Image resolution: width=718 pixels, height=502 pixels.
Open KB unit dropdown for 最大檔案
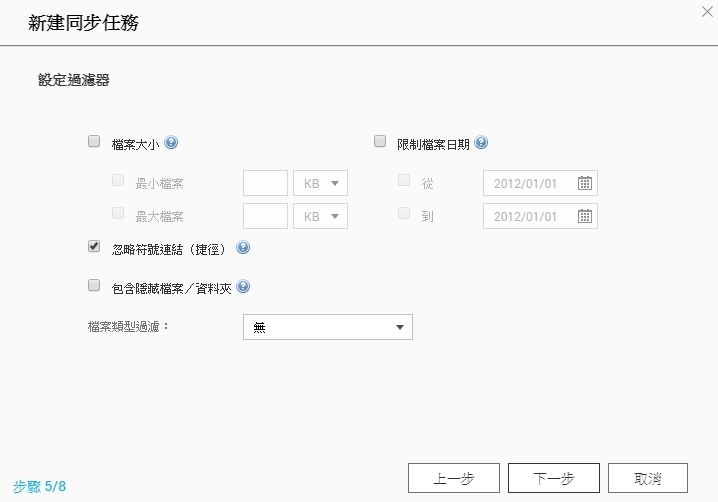coord(321,216)
